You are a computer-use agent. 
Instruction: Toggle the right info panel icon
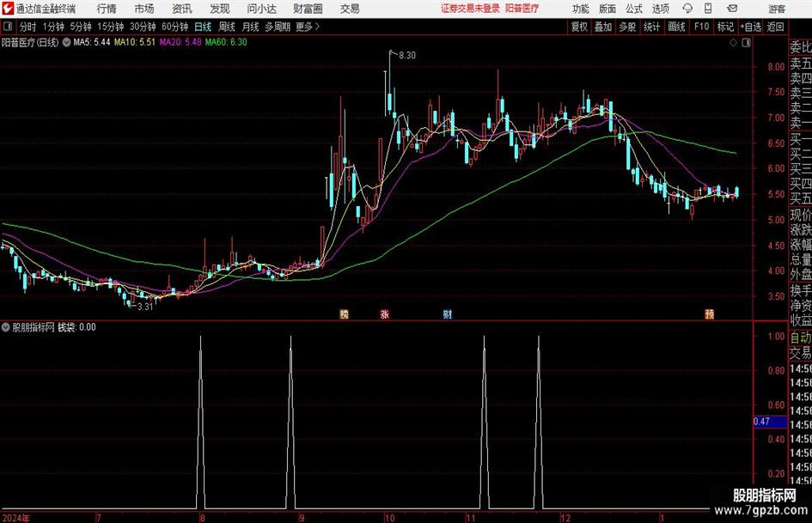[x=746, y=43]
